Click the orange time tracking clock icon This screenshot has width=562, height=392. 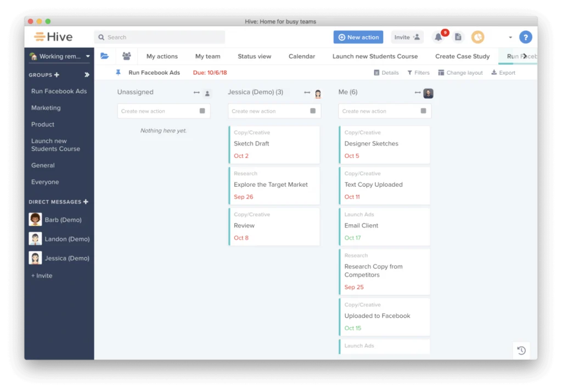pyautogui.click(x=477, y=37)
